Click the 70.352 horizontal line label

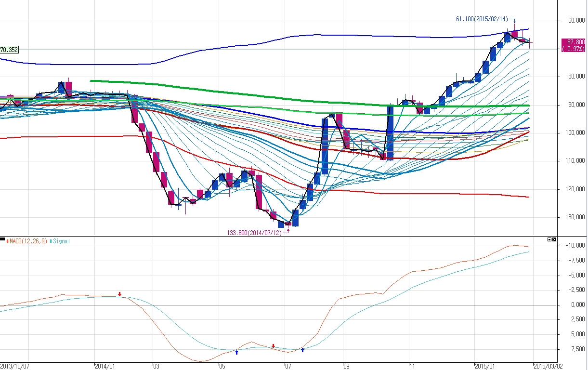tap(9, 49)
